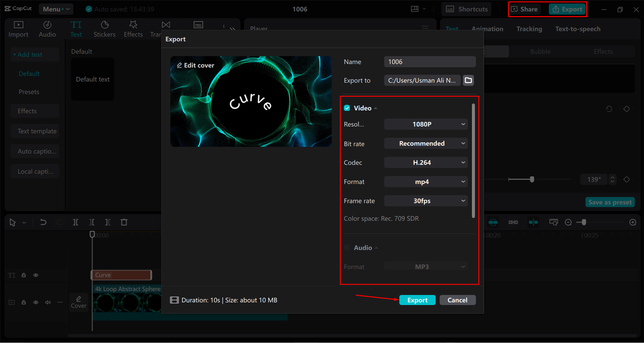Viewport: 644px width, 343px height.
Task: Click the delete-left trim icon
Action: (x=92, y=222)
